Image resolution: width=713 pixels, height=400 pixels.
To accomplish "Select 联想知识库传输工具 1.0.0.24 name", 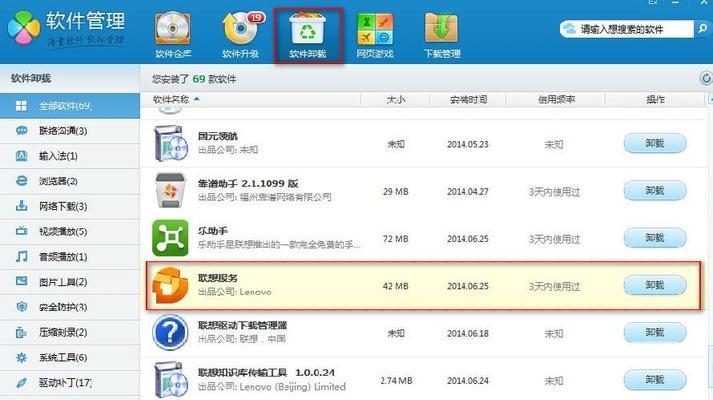I will (266, 373).
